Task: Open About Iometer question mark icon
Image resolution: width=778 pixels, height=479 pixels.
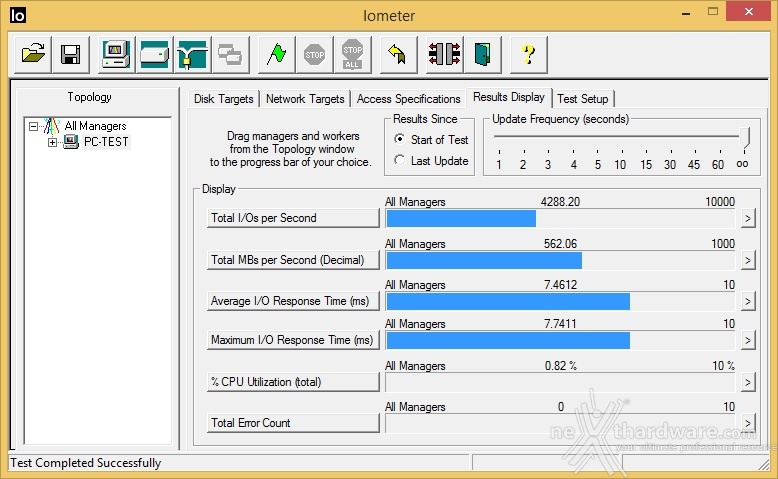Action: (528, 54)
